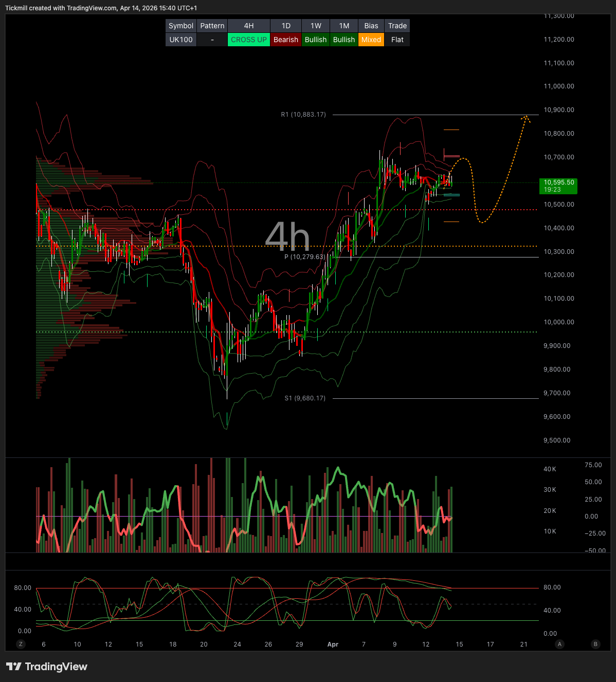
Task: Click the Pattern header cell
Action: click(x=212, y=25)
